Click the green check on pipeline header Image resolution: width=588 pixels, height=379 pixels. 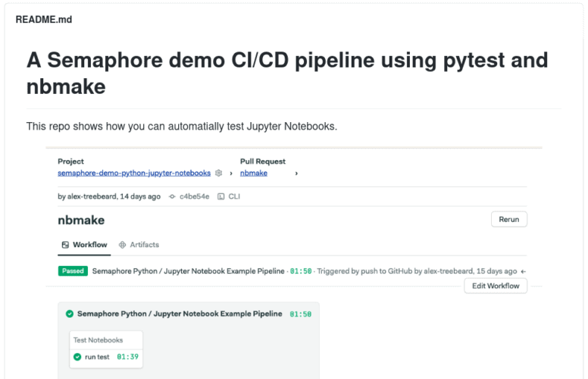click(x=70, y=313)
